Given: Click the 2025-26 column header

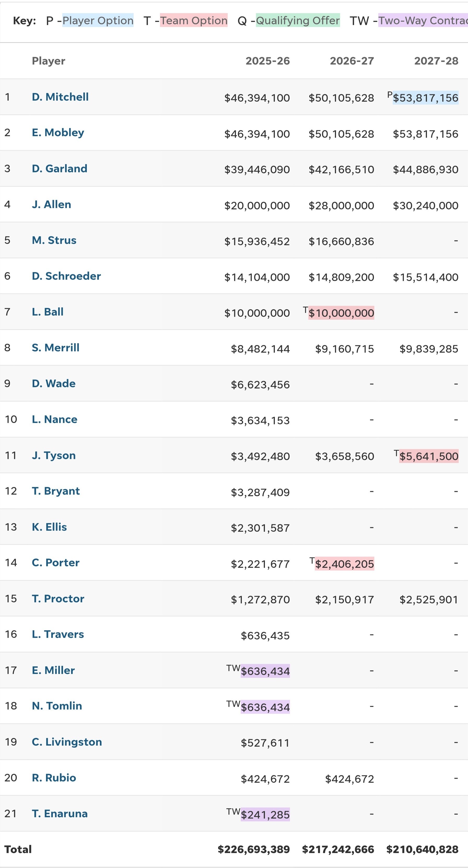Looking at the screenshot, I should tap(267, 61).
